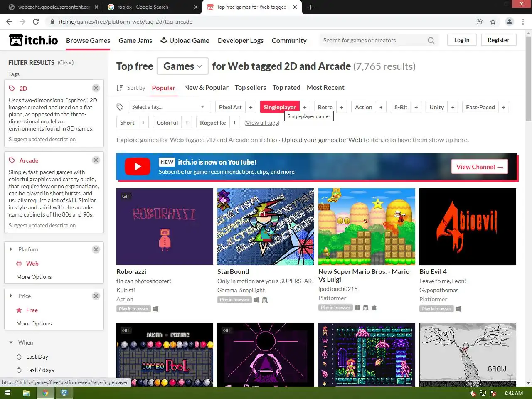Click the plus next to Short tag

(143, 123)
